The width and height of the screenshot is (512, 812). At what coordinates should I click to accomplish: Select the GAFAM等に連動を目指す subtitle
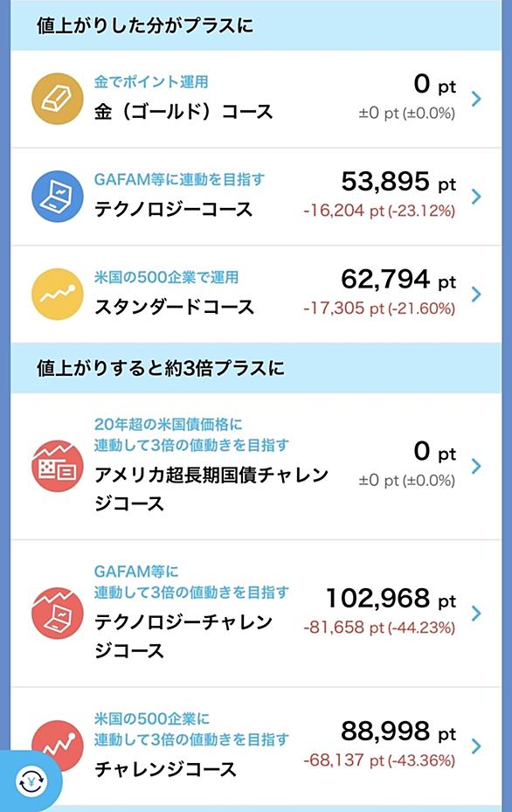tap(179, 180)
